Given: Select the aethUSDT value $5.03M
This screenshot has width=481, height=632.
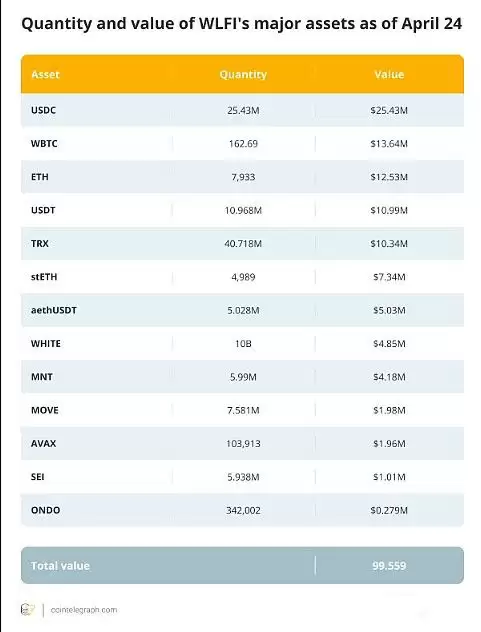Looking at the screenshot, I should 389,310.
